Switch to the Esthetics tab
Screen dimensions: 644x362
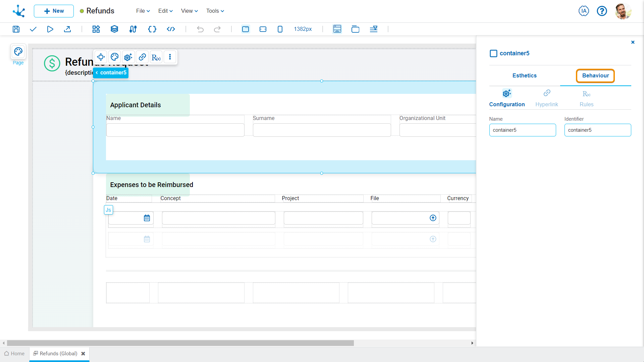[524, 76]
